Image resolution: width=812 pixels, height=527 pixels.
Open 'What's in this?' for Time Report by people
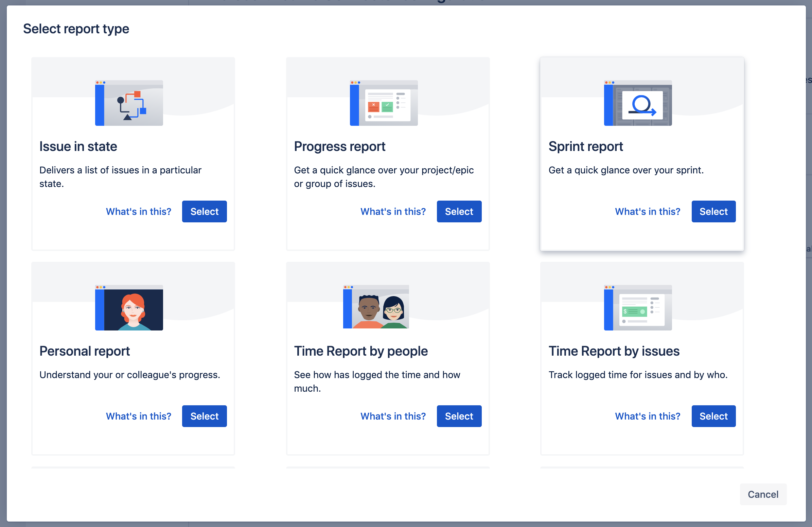393,416
